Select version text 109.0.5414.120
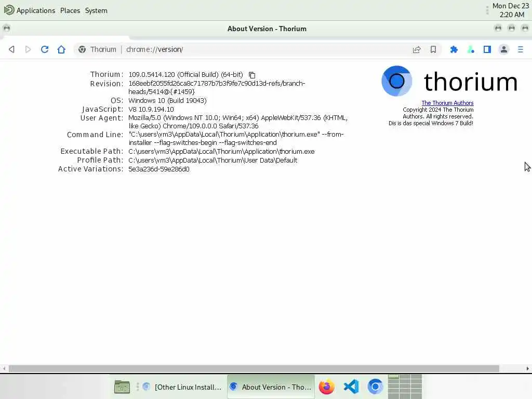 (152, 75)
